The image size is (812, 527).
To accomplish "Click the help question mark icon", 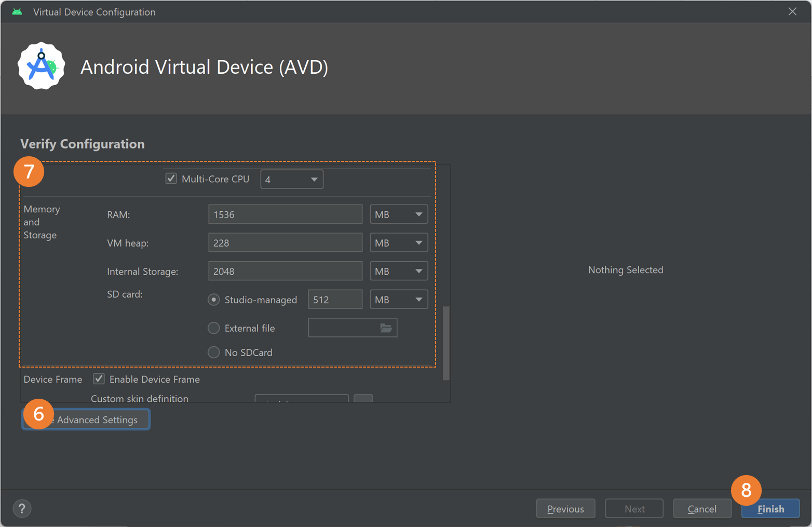I will coord(22,509).
